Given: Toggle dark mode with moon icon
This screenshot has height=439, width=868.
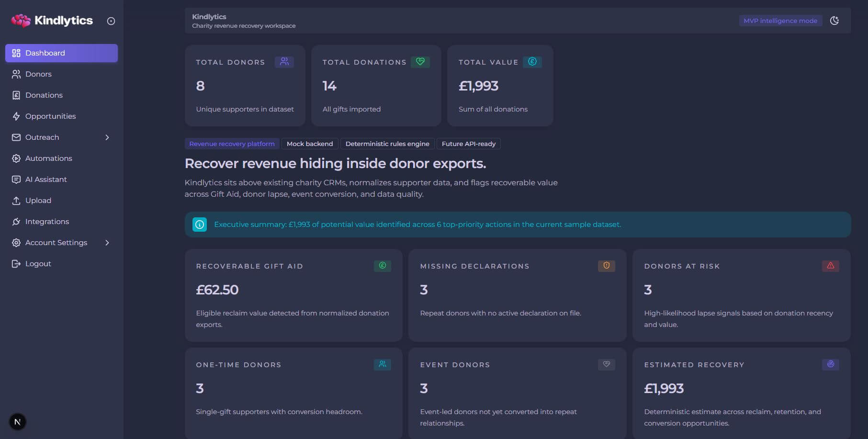Looking at the screenshot, I should click(x=834, y=21).
